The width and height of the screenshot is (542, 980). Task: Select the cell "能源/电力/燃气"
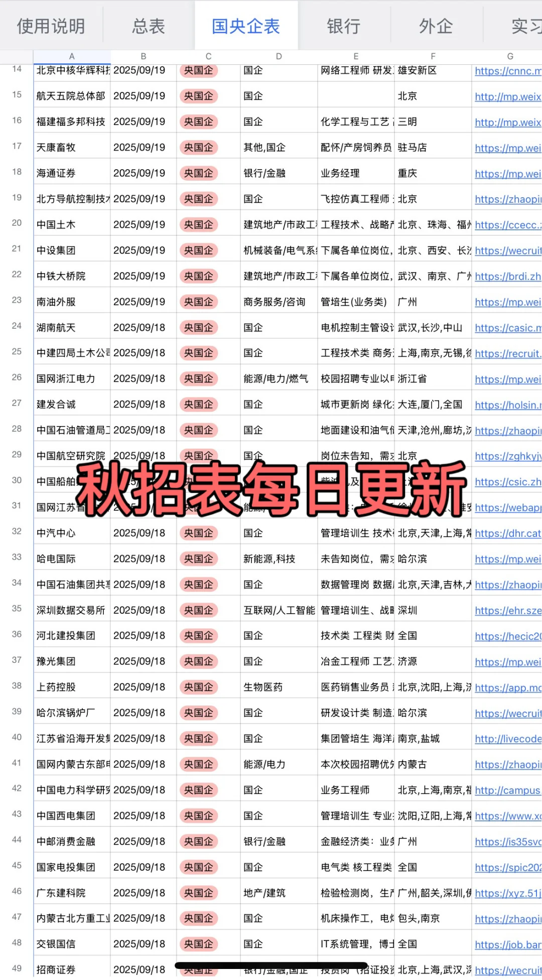click(279, 378)
